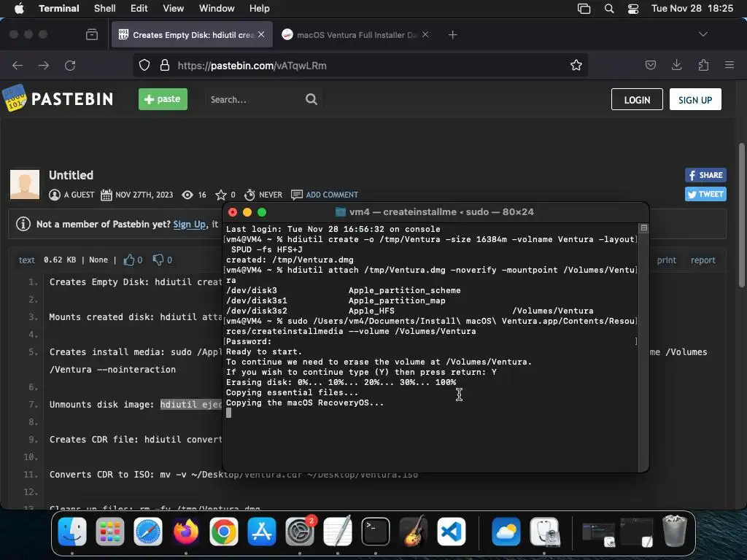The height and width of the screenshot is (560, 747).
Task: Open Visual Studio Code from the Dock
Action: [x=451, y=532]
